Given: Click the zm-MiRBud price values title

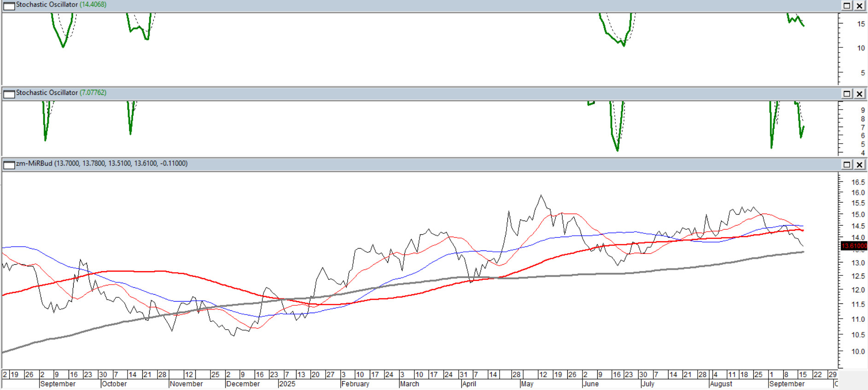Looking at the screenshot, I should (101, 163).
